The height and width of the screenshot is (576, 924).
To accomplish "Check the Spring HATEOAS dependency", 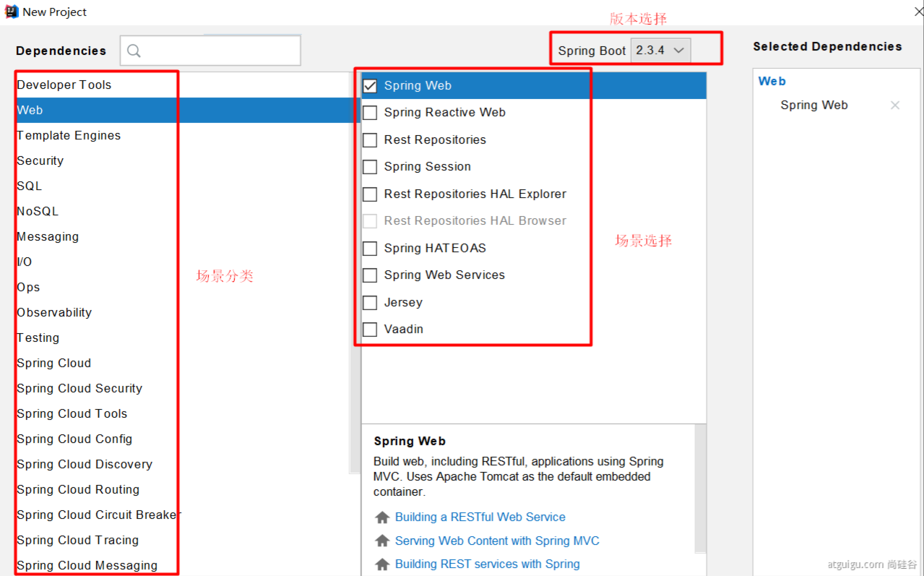I will tap(370, 249).
